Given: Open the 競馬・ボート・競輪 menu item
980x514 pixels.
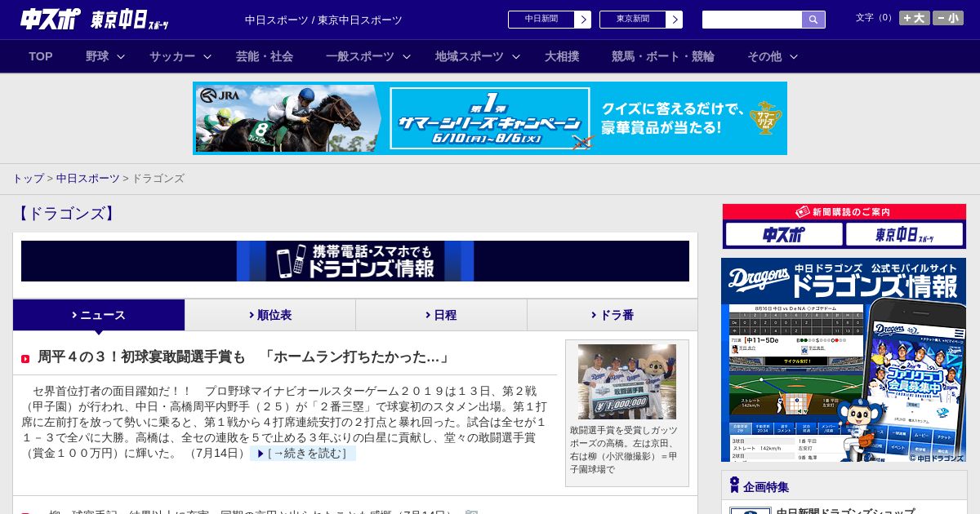Looking at the screenshot, I should (663, 56).
